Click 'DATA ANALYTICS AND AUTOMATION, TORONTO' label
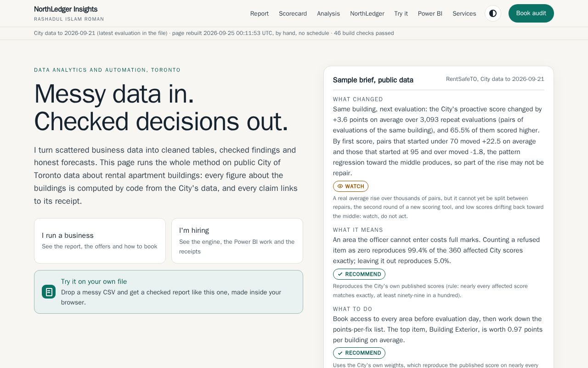 coord(107,70)
